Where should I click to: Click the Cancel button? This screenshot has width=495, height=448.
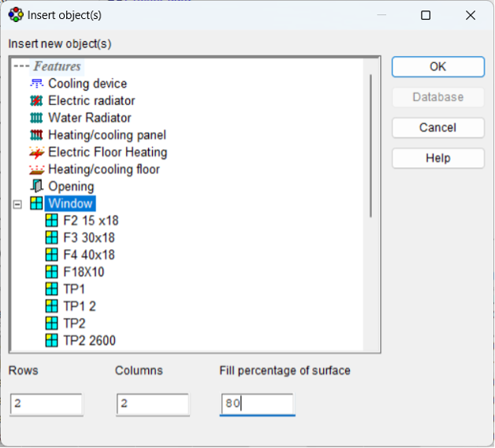pos(437,128)
